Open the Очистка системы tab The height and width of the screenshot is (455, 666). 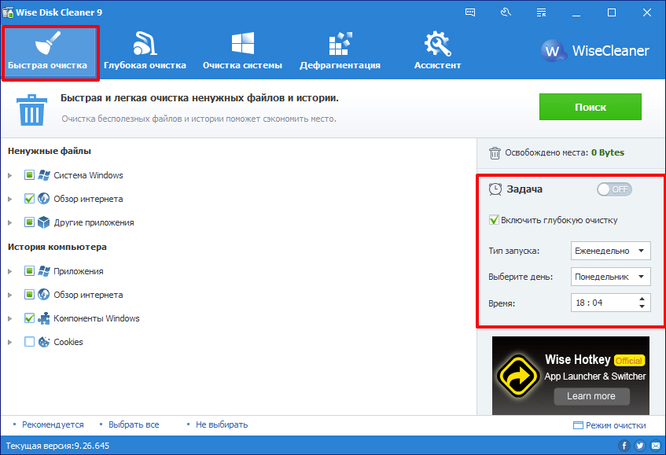tap(242, 52)
